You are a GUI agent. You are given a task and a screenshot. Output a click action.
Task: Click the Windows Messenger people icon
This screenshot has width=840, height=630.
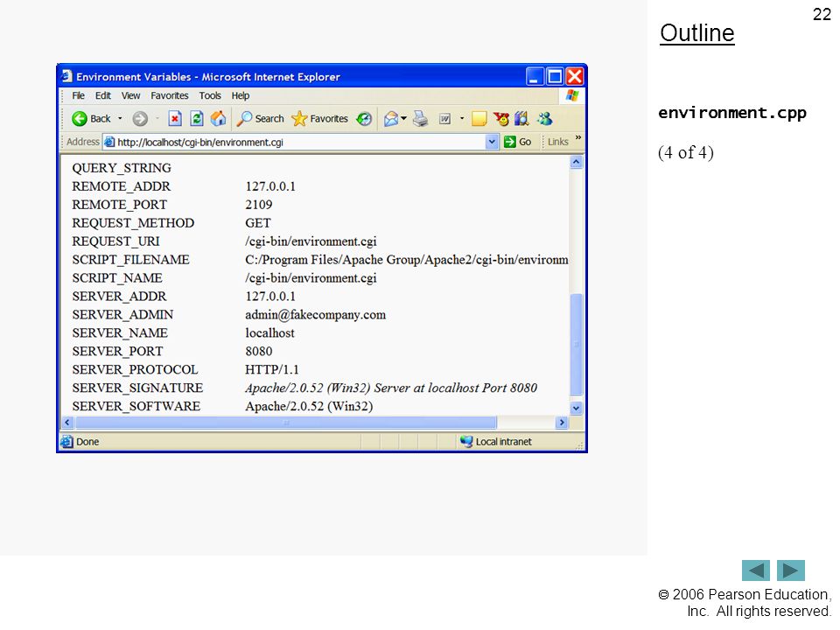pos(545,118)
